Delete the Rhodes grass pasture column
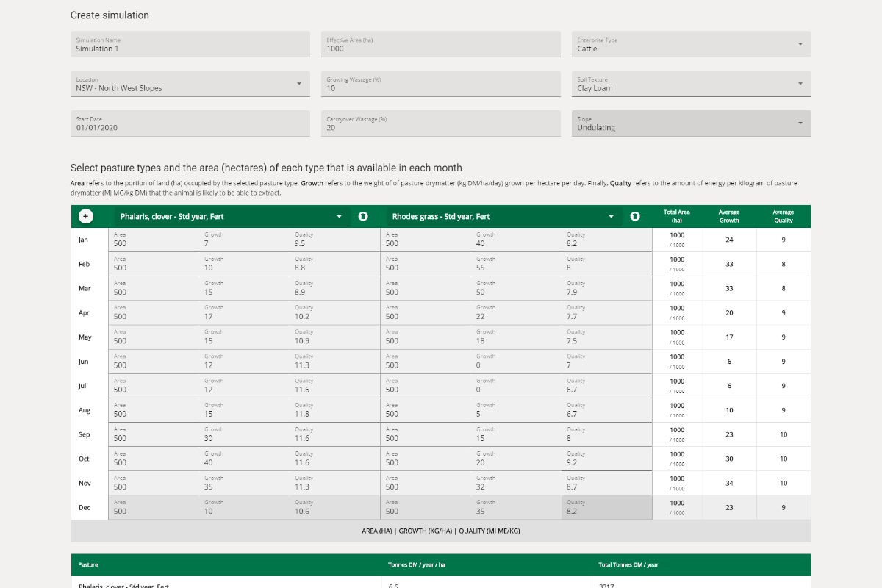The image size is (882, 588). click(634, 216)
